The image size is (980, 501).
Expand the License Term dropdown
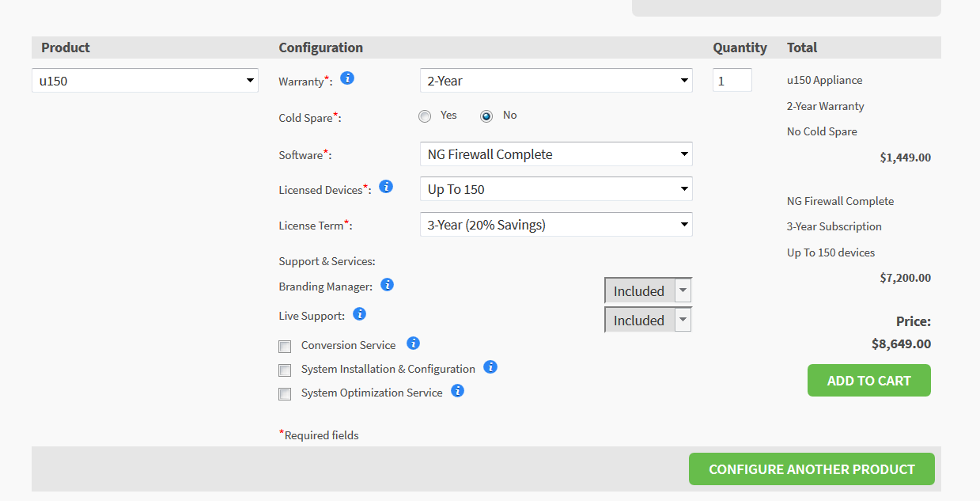tap(555, 225)
